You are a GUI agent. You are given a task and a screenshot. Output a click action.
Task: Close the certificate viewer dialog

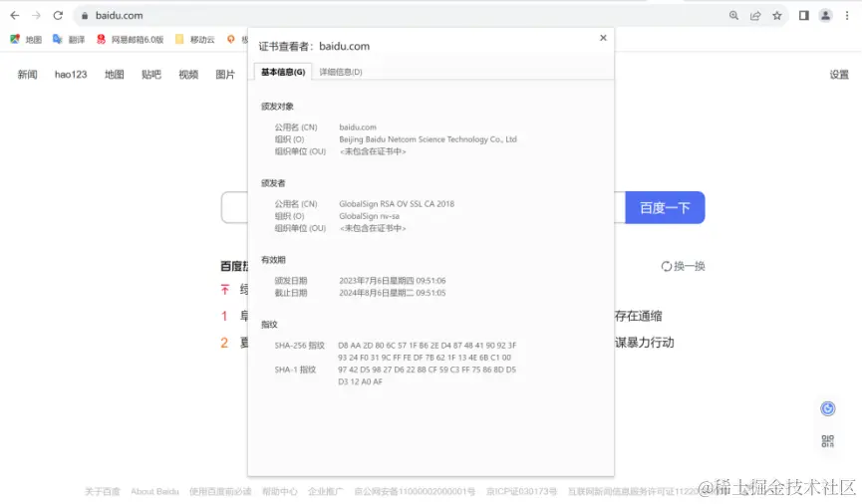[x=603, y=38]
